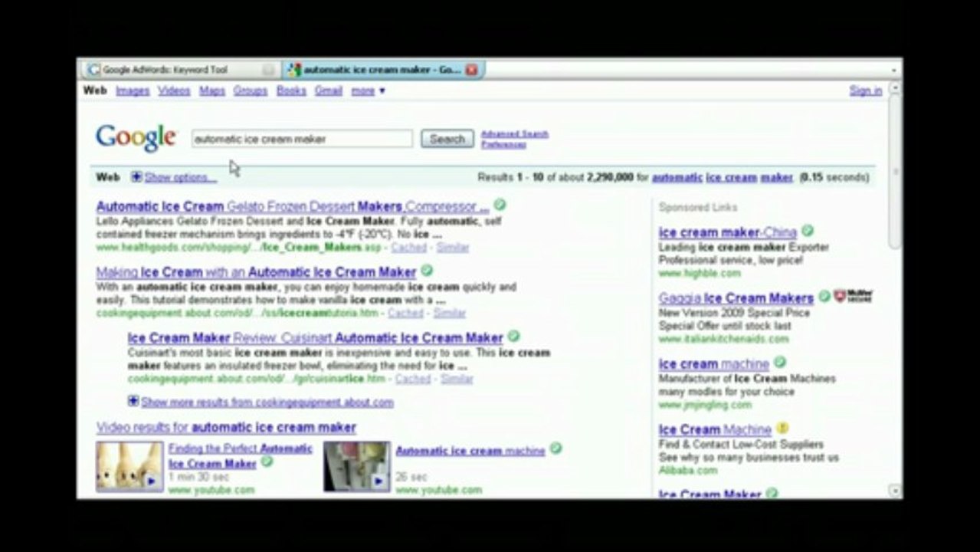Viewport: 980px width, 552px height.
Task: Open Ice Cream Maker Review Cuisinart result
Action: tap(315, 337)
